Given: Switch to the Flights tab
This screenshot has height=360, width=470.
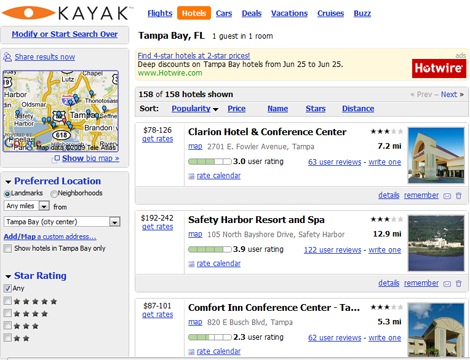Looking at the screenshot, I should (x=160, y=13).
